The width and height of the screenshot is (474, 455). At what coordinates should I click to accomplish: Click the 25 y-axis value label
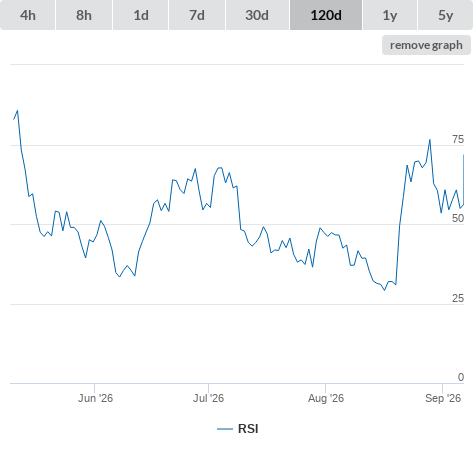click(458, 298)
